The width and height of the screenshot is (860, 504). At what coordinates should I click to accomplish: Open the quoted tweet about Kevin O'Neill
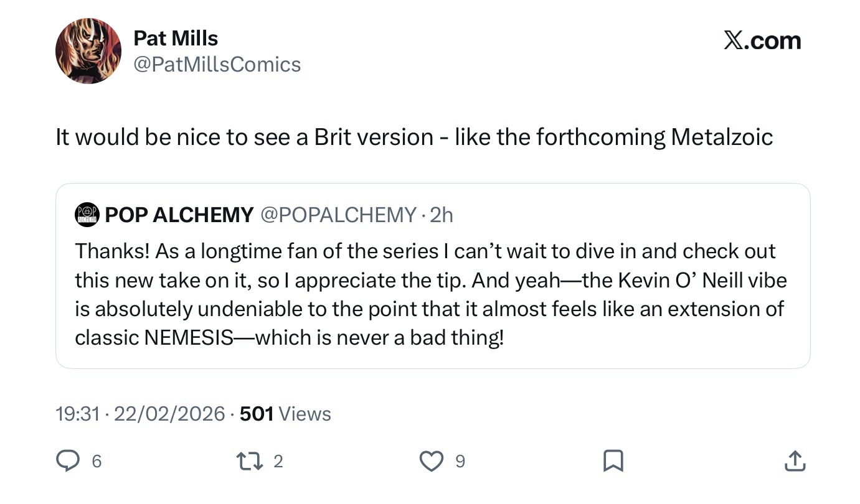click(x=430, y=294)
